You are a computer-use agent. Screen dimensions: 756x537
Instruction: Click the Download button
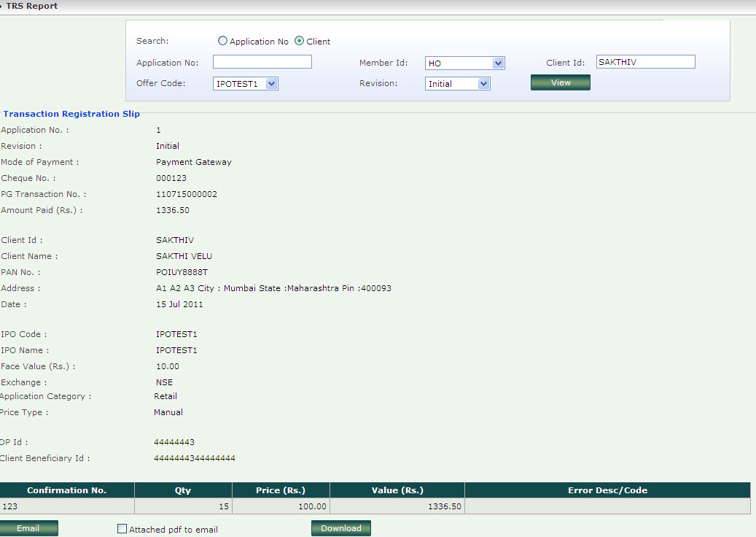click(x=340, y=528)
